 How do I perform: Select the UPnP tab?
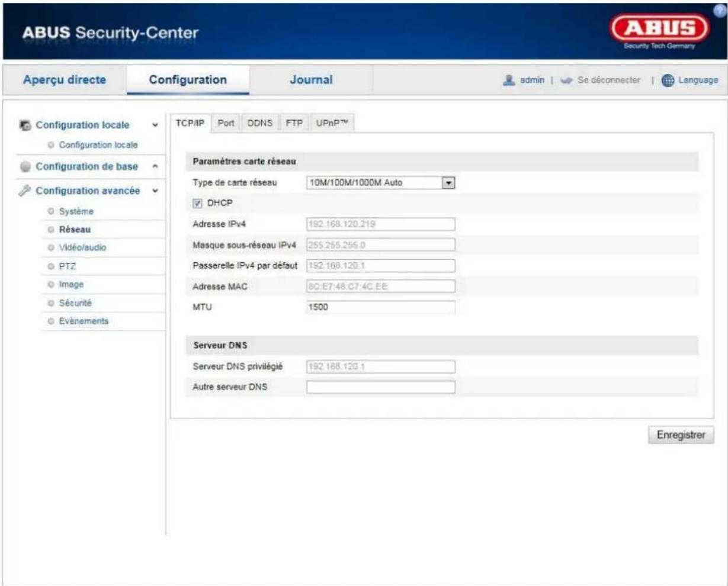pos(331,123)
